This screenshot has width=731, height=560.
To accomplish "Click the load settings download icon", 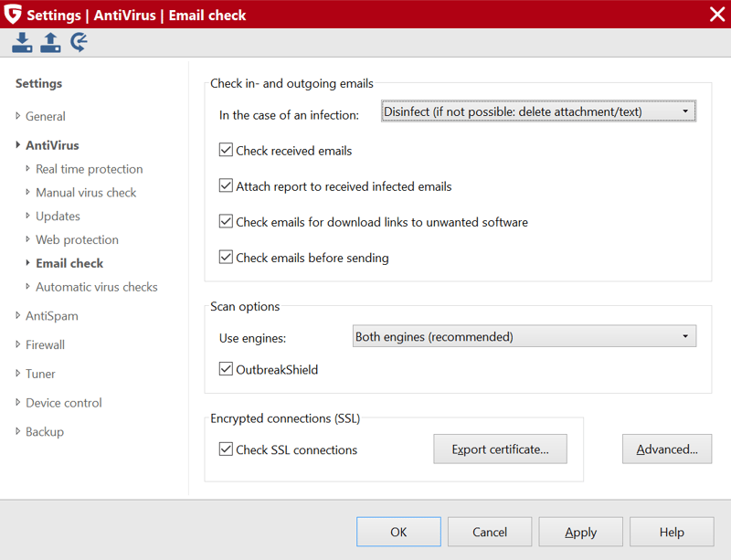I will click(22, 42).
